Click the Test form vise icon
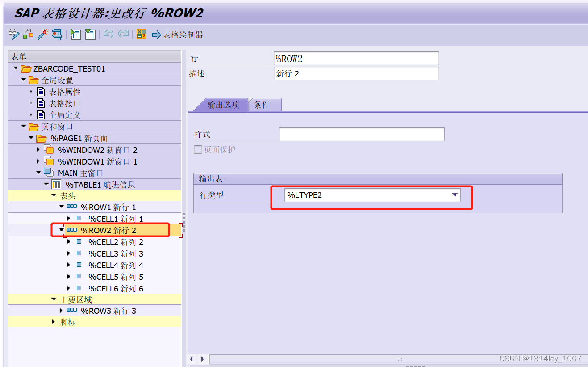Viewport: 588px width, 367px height. (x=57, y=34)
